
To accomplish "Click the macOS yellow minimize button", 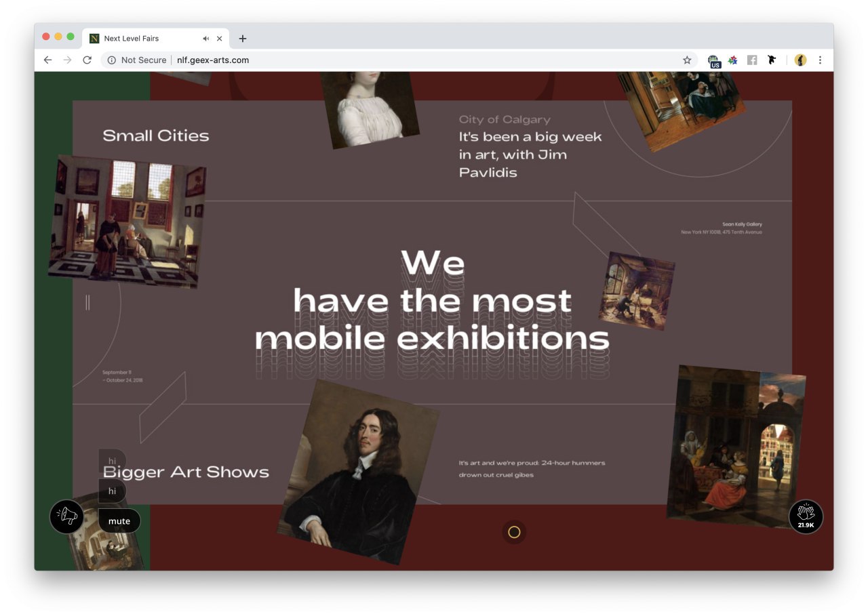I will 58,37.
